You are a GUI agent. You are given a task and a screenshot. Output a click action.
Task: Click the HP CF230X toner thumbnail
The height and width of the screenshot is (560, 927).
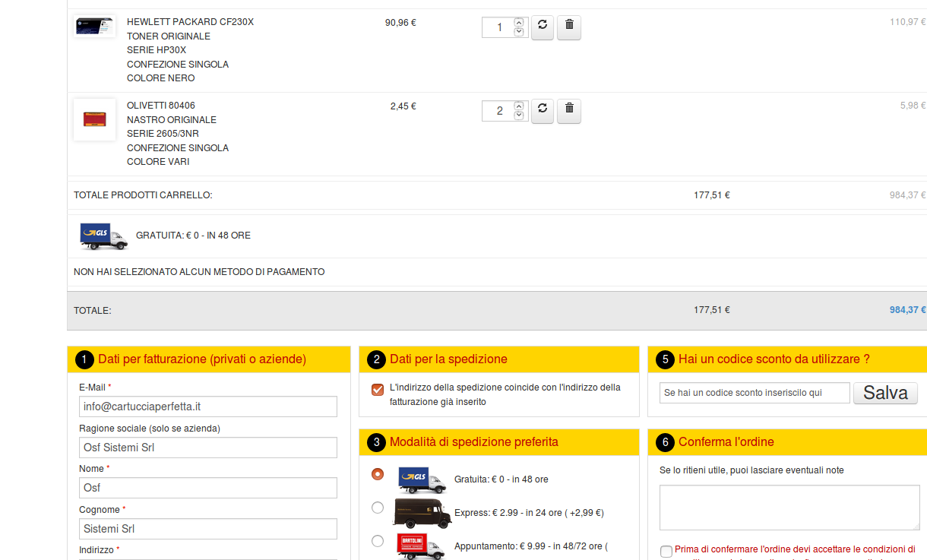point(95,27)
